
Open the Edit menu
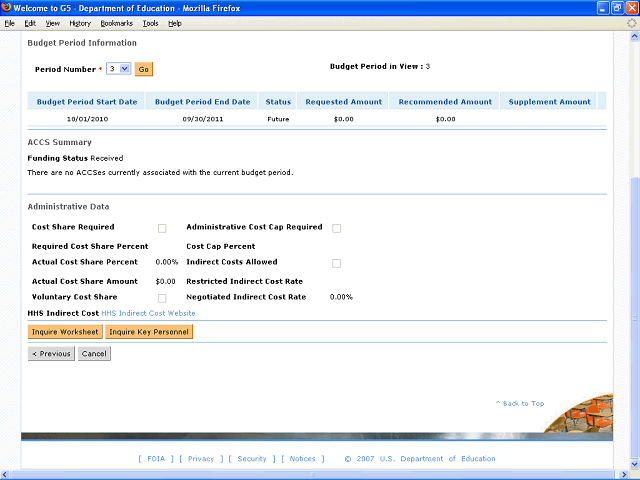coord(30,23)
